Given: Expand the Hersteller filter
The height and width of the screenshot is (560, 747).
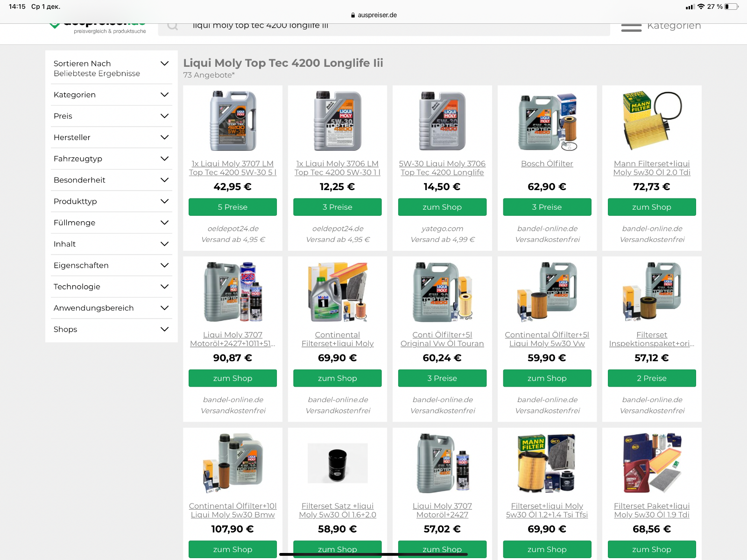Looking at the screenshot, I should point(111,137).
